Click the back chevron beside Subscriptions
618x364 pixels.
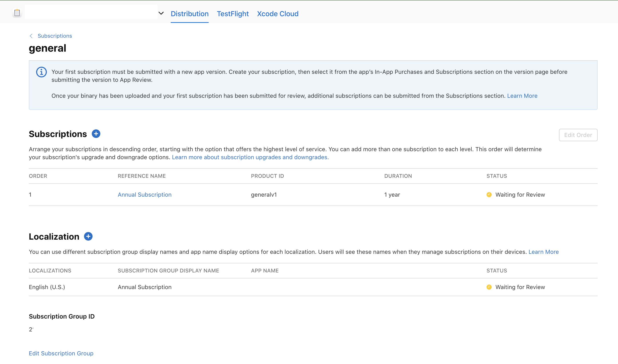[x=31, y=36]
